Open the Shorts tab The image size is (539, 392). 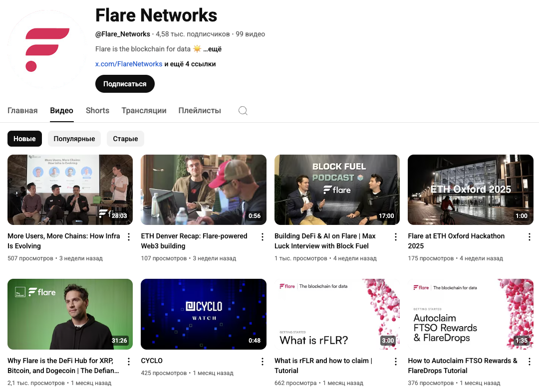98,111
